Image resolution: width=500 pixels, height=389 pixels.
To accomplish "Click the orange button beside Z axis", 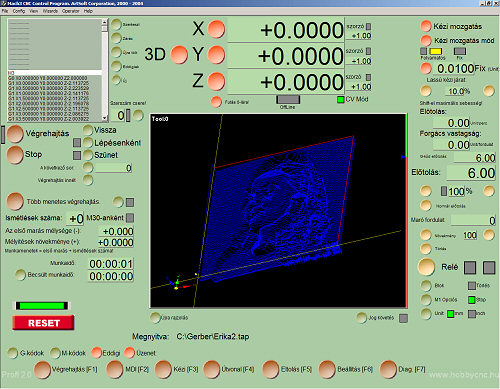I will [216, 81].
